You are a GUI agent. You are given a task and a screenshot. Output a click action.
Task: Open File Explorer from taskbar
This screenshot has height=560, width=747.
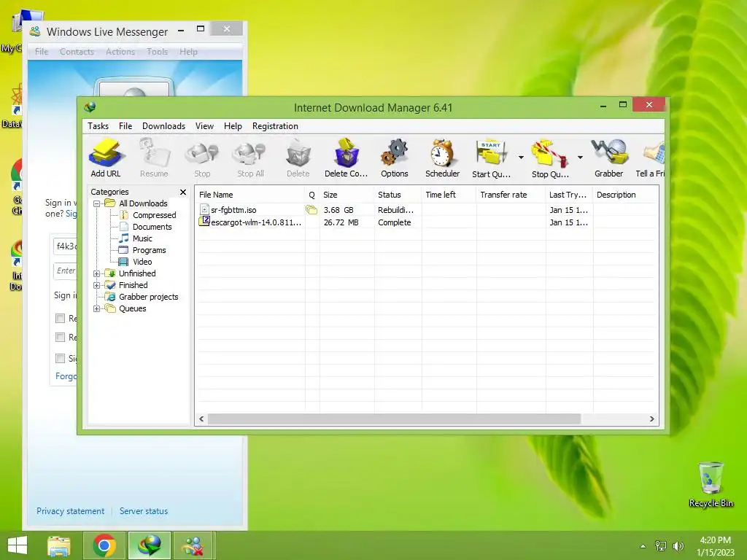(59, 545)
